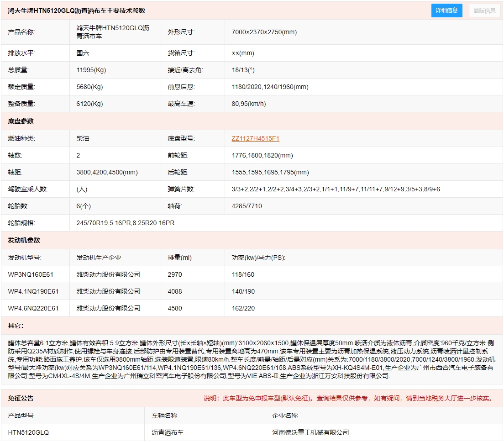This screenshot has height=442, width=504.
Task: Click company name 河南德沃重工机械有限公司
Action: click(310, 433)
